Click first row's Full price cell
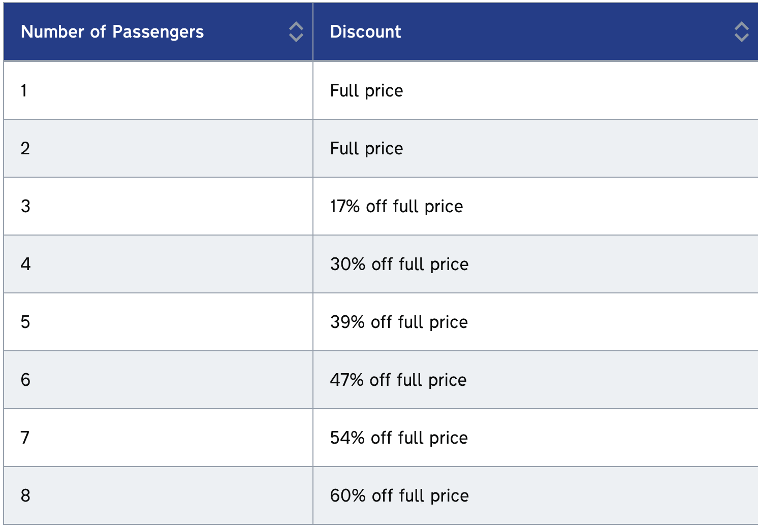 [x=366, y=91]
